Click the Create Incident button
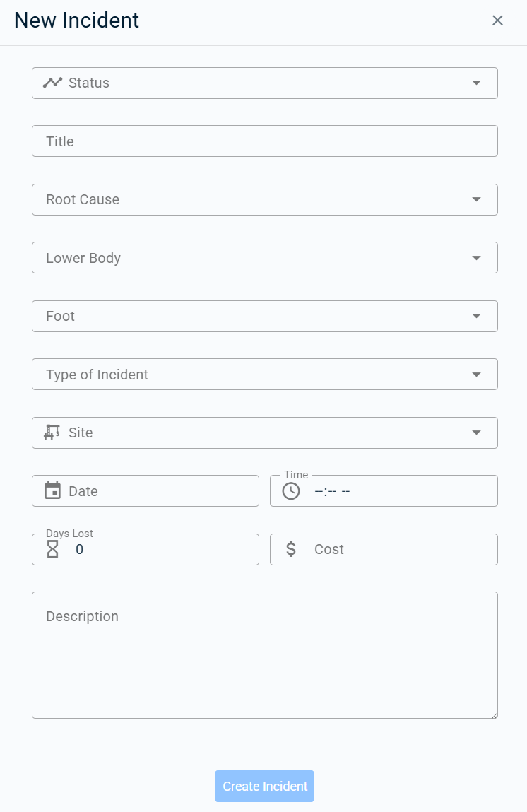 pyautogui.click(x=264, y=786)
